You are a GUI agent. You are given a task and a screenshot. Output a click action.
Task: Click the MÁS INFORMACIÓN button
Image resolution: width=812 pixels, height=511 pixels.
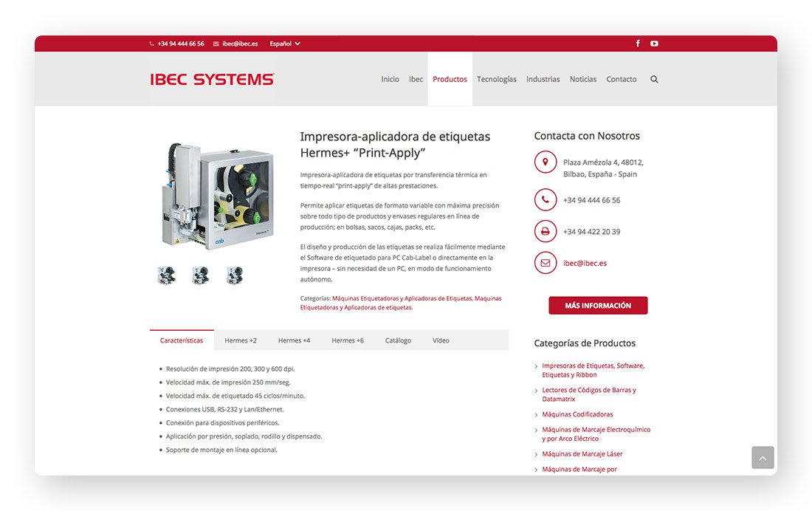pyautogui.click(x=598, y=305)
